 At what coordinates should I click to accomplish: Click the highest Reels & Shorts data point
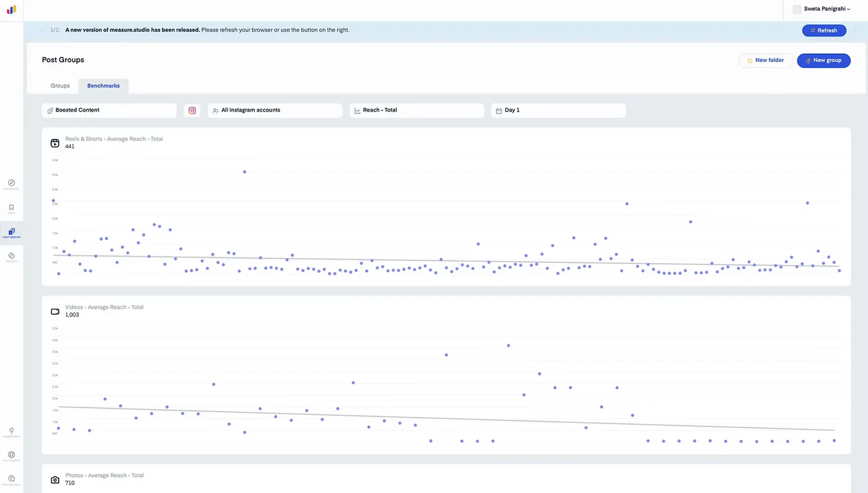[245, 172]
